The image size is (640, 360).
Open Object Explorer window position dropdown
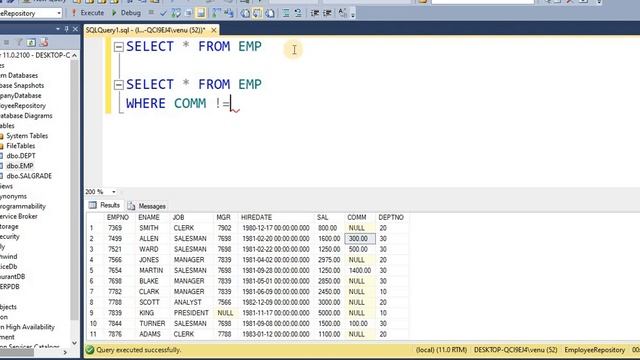pyautogui.click(x=58, y=29)
